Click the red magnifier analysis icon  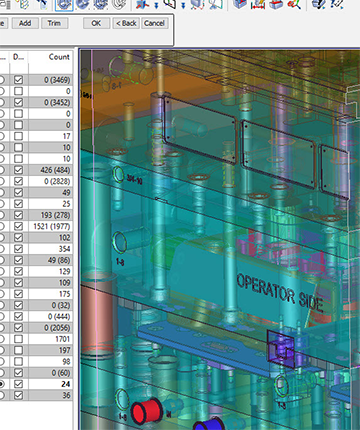294,4
